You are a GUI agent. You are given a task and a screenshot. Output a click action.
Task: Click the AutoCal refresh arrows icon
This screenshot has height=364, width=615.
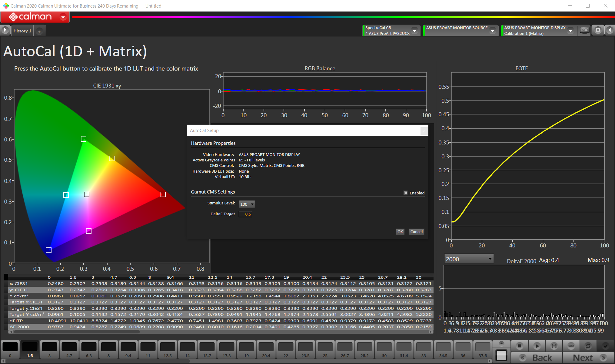pyautogui.click(x=588, y=346)
